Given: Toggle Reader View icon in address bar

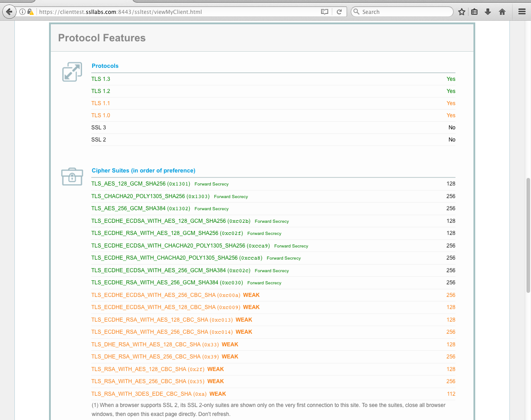Looking at the screenshot, I should (325, 12).
